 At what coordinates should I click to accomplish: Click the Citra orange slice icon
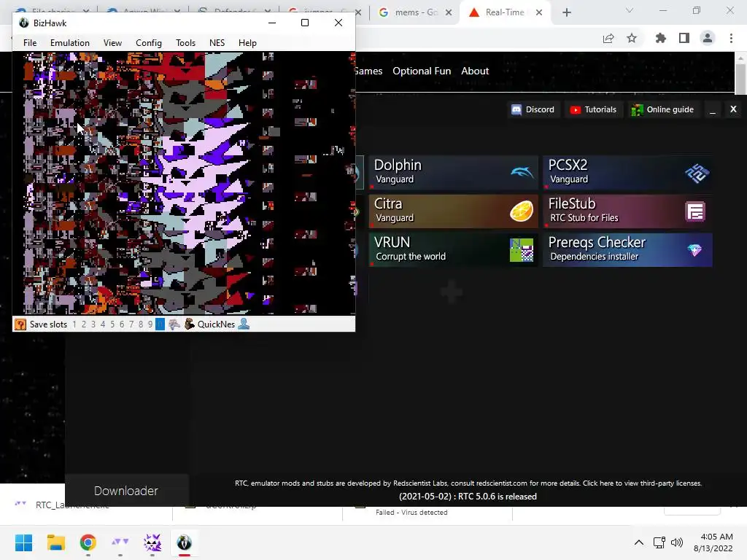click(522, 211)
